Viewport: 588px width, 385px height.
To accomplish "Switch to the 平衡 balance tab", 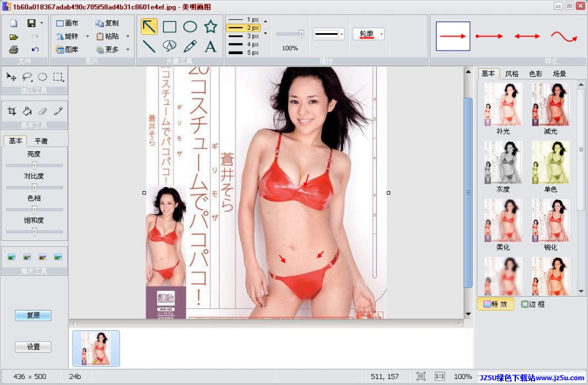I will click(41, 141).
